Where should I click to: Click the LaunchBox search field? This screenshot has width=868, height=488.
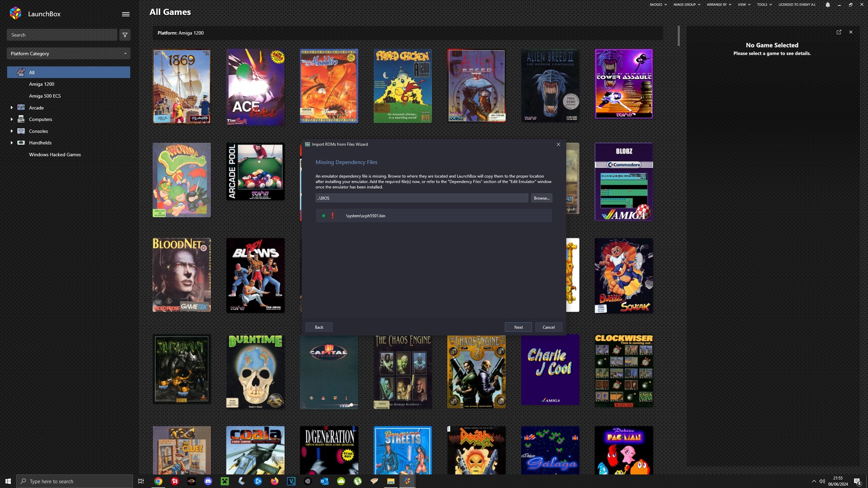click(62, 35)
